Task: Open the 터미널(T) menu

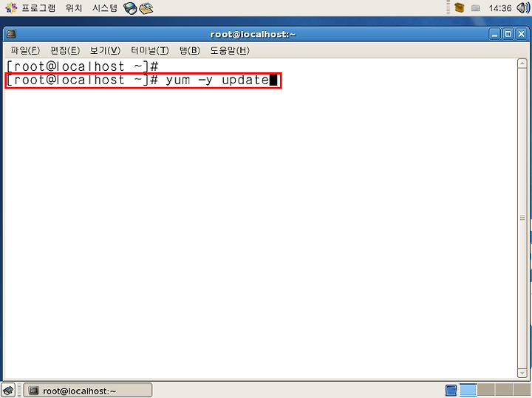Action: pyautogui.click(x=150, y=50)
